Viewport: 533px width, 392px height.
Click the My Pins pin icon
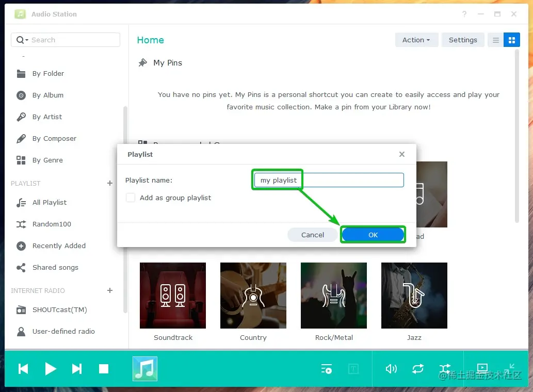click(x=143, y=62)
